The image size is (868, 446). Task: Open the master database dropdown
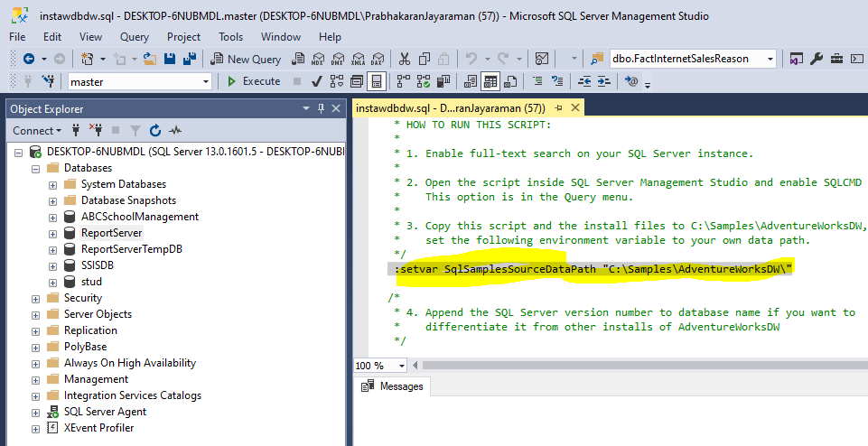(x=206, y=82)
